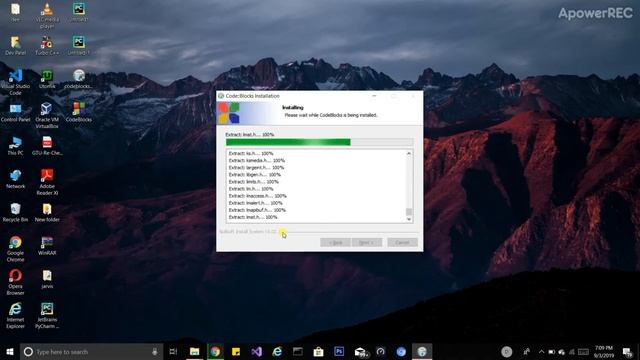Select the VLC media player desktop icon

[x=47, y=15]
